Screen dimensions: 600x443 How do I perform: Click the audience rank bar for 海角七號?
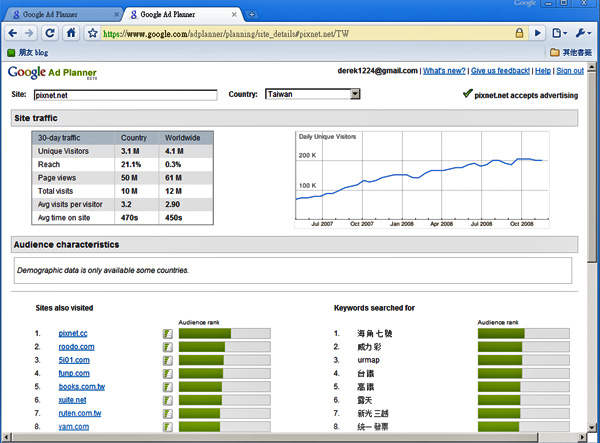[523, 333]
